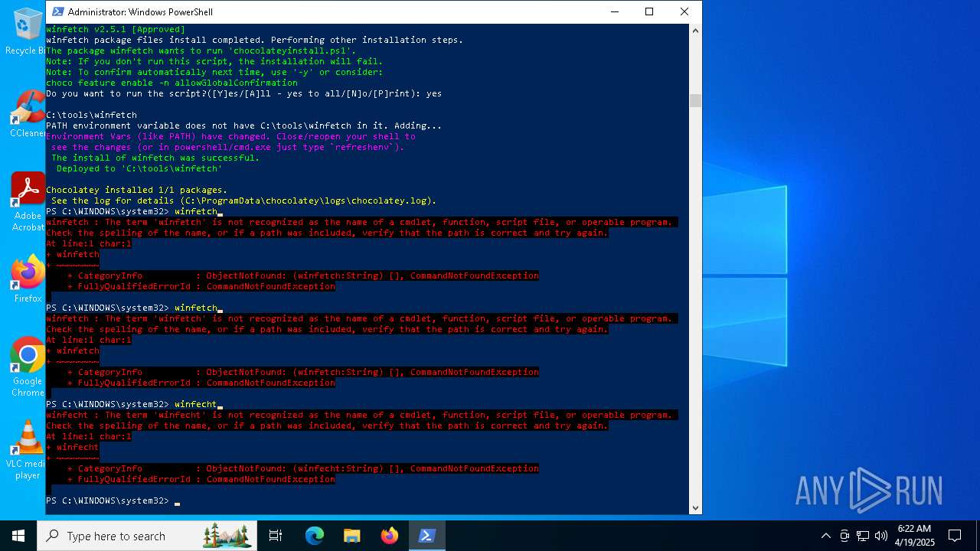980x551 pixels.
Task: Click the 'choco feature enable -n allowGlobalConfirmation' line
Action: [171, 83]
